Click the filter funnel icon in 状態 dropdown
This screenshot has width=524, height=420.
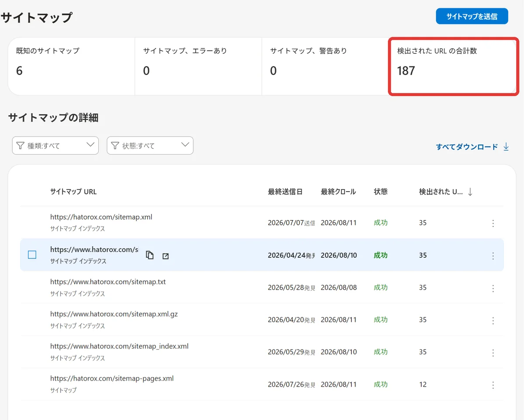click(115, 145)
